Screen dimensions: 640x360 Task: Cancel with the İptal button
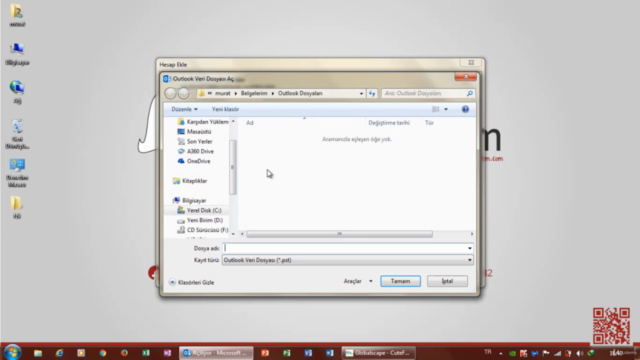pos(447,281)
